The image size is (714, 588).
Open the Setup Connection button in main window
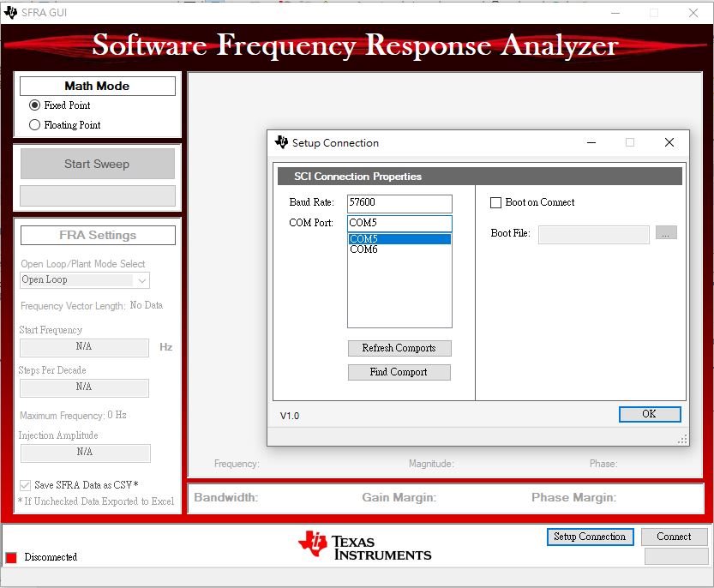coord(590,537)
